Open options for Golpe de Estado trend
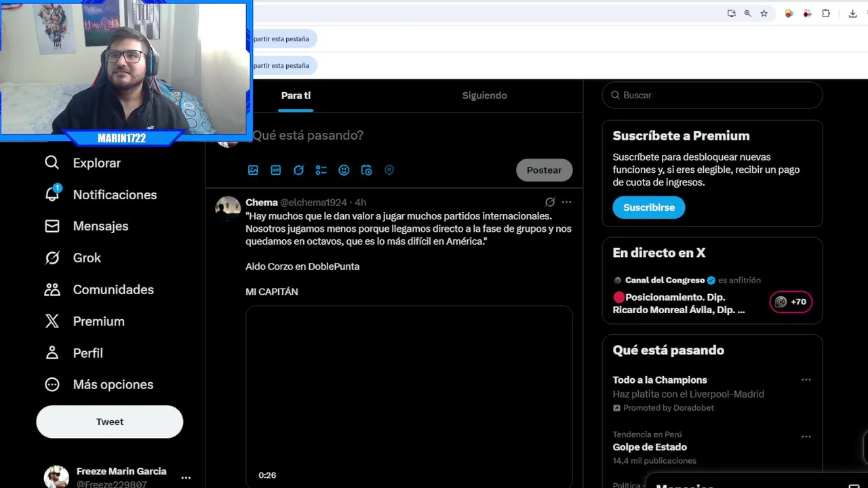Screen dimensions: 868x488 (806, 436)
